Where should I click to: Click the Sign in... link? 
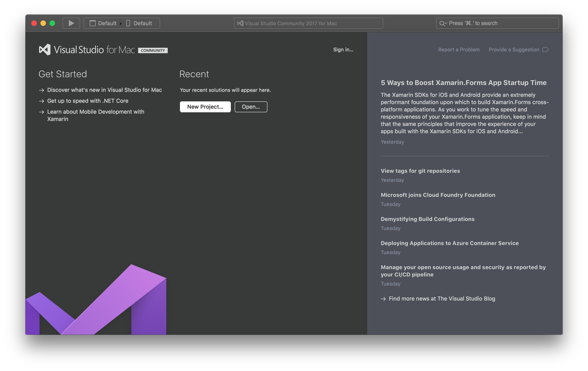[x=343, y=50]
